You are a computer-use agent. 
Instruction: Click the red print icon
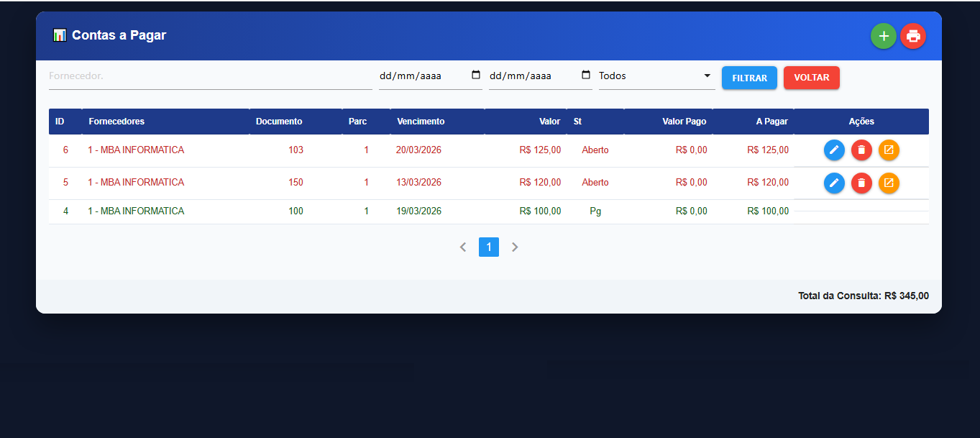coord(913,36)
